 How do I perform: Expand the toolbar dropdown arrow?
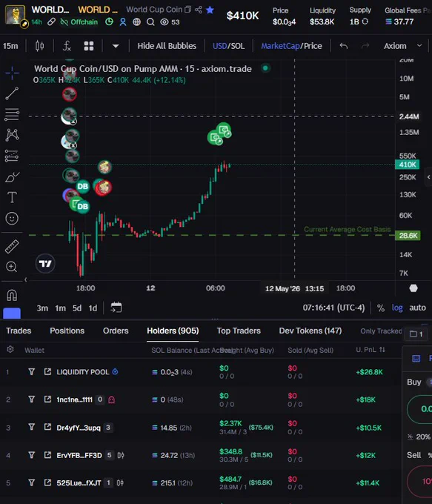(x=116, y=46)
